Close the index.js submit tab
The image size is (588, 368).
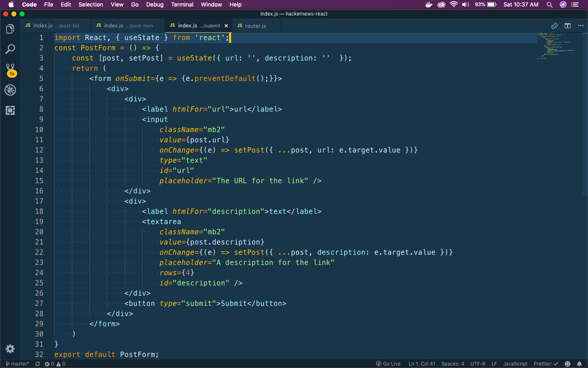point(226,26)
